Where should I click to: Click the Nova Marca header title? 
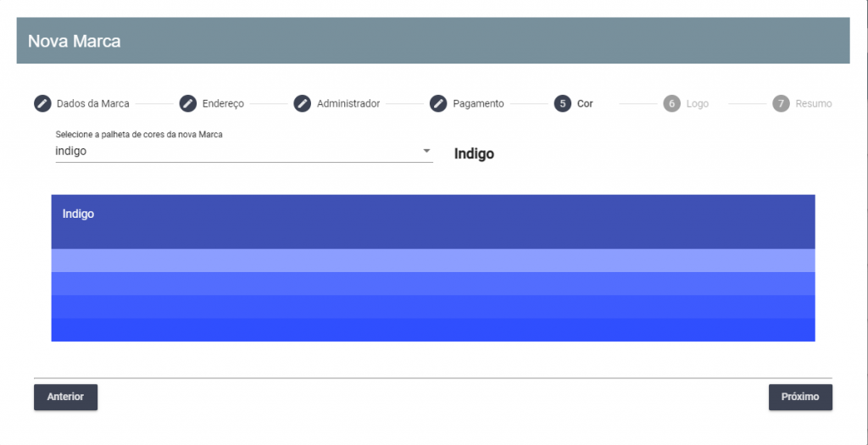pyautogui.click(x=75, y=41)
